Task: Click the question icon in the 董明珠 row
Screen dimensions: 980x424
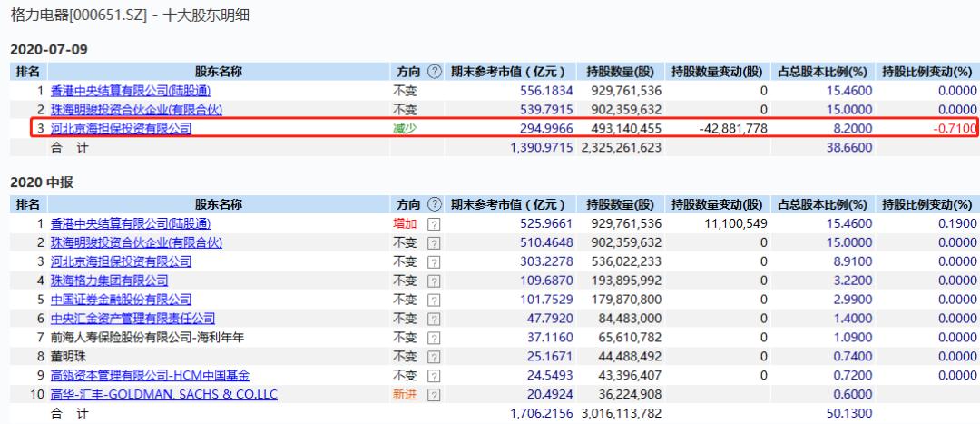Action: point(434,357)
